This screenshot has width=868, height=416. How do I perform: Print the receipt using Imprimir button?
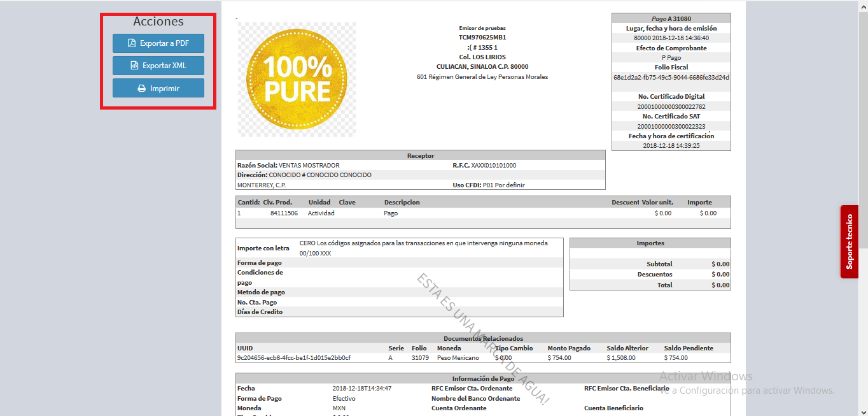(x=158, y=89)
